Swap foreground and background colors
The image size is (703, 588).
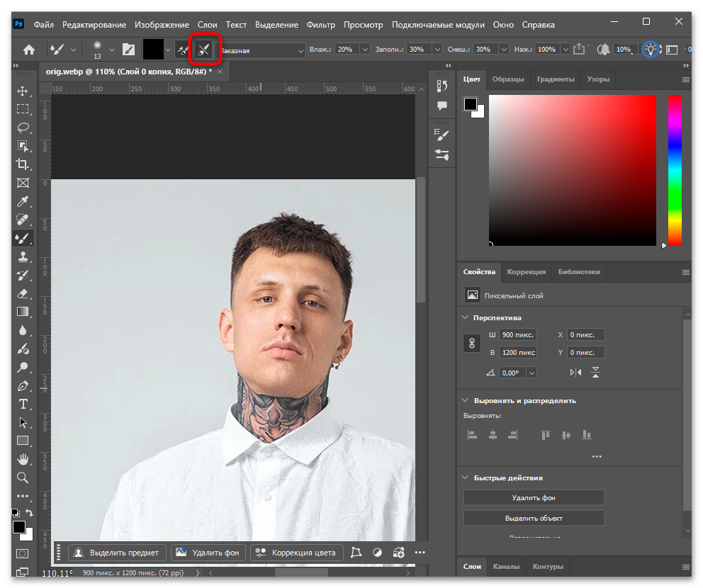click(x=30, y=513)
